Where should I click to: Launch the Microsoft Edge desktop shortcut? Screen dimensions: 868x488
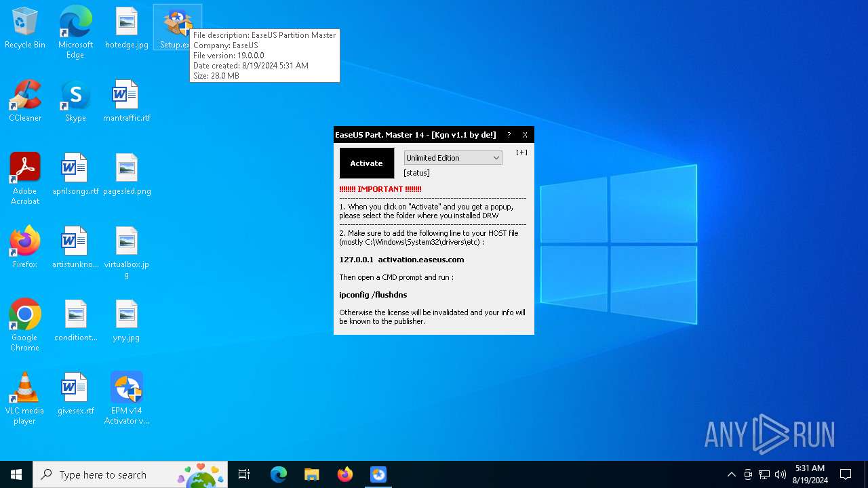(x=75, y=33)
